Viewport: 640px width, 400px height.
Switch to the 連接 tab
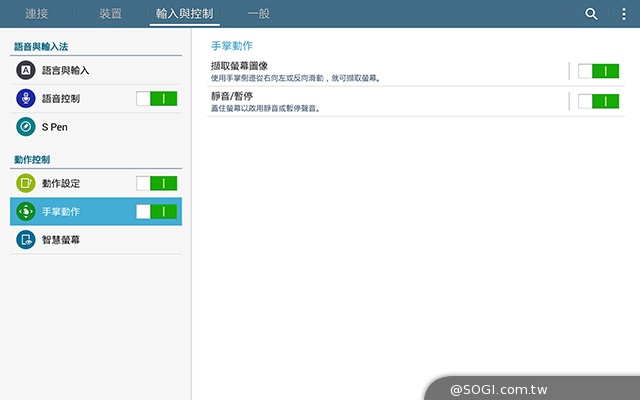click(37, 14)
